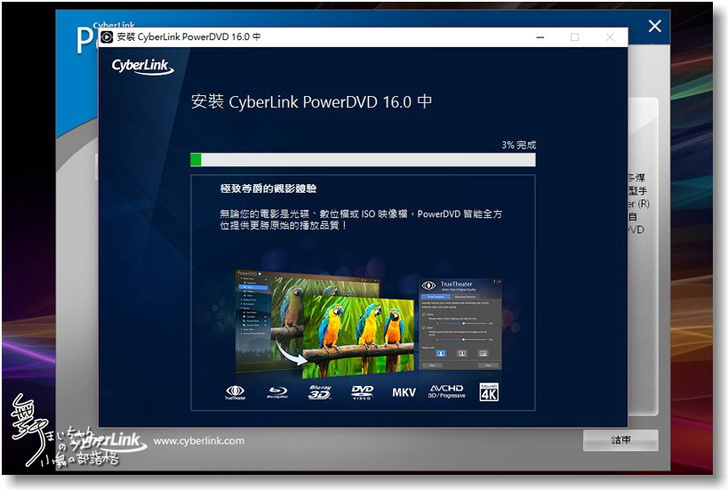Click the greyed-out close button of installer

click(x=610, y=37)
